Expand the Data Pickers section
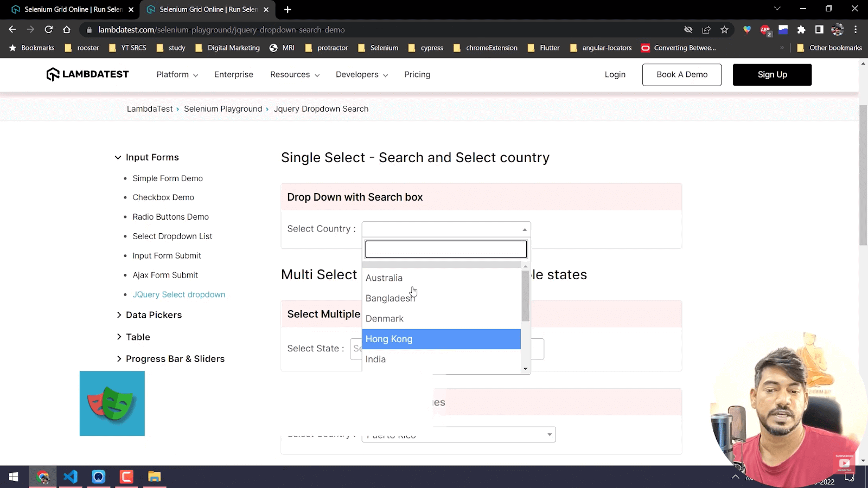 [149, 315]
